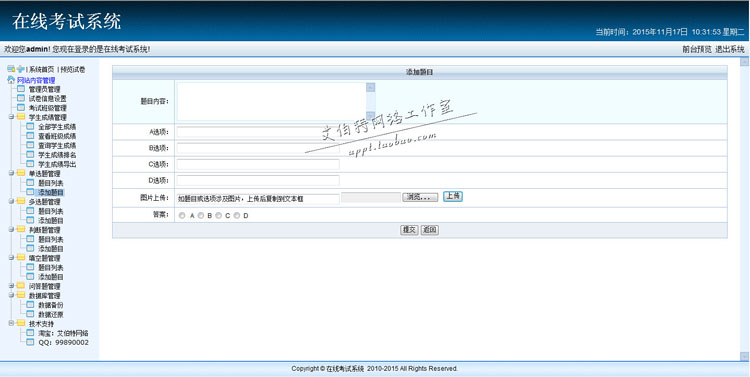Click the folder icon of 技术支持

21,323
